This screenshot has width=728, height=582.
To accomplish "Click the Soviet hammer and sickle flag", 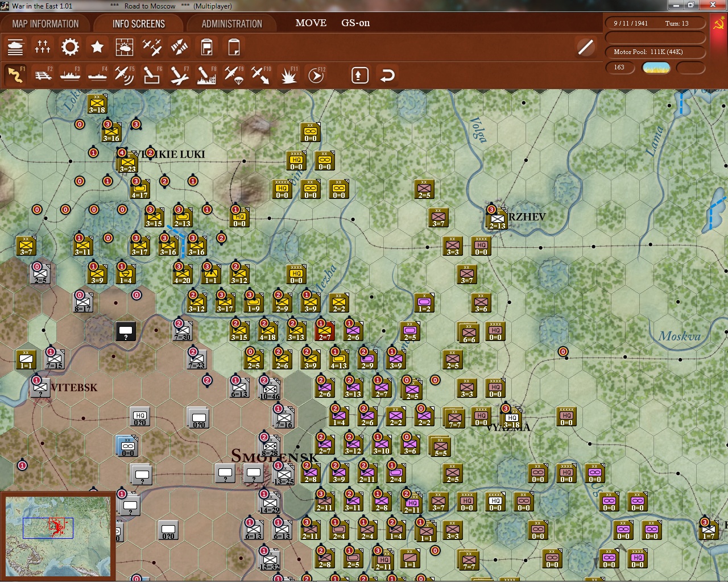I will click(x=718, y=23).
